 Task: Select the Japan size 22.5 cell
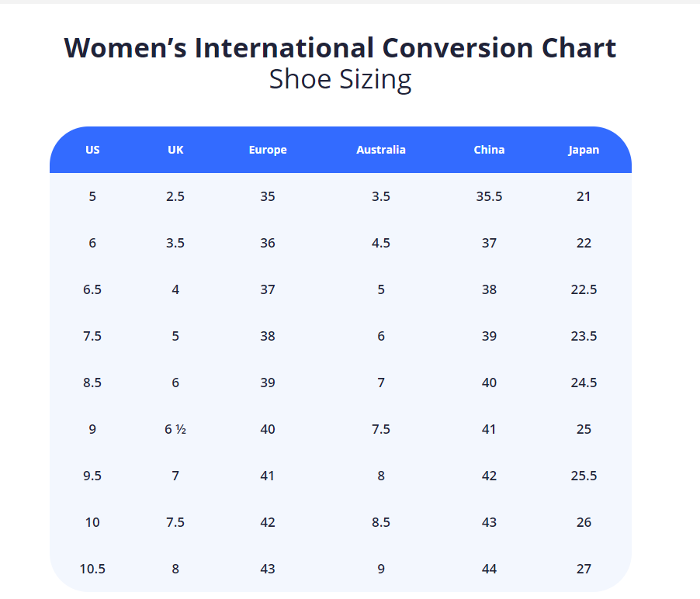pyautogui.click(x=584, y=289)
